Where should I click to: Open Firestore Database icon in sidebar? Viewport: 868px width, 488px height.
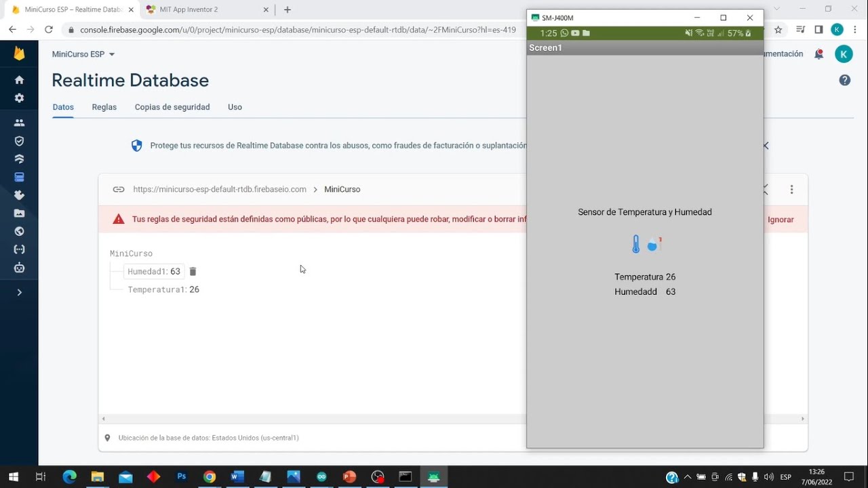click(x=19, y=159)
